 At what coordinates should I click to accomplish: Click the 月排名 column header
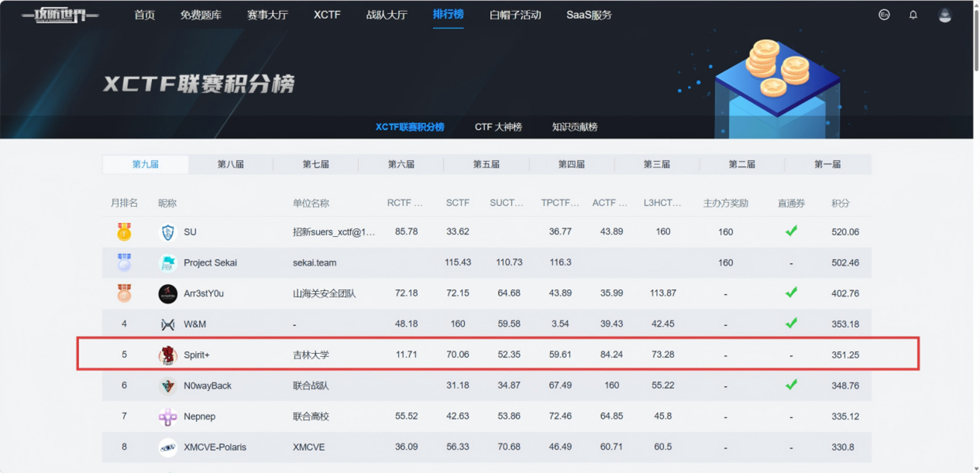tap(124, 203)
